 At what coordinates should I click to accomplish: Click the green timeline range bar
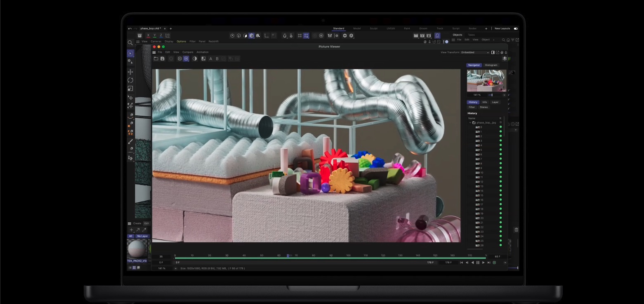pos(330,258)
